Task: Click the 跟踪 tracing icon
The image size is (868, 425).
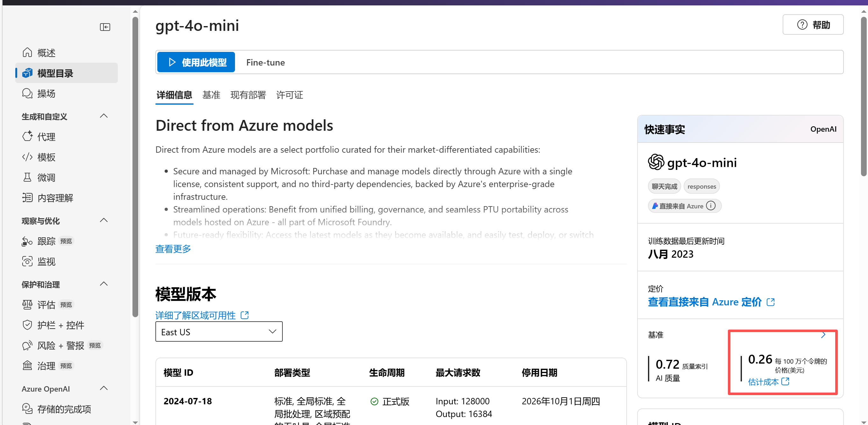Action: pos(27,241)
